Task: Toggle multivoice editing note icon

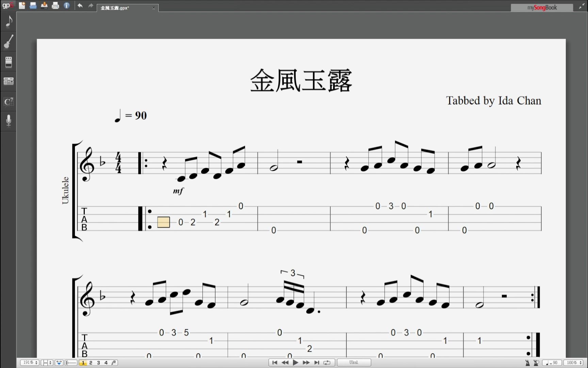Action: click(114, 363)
